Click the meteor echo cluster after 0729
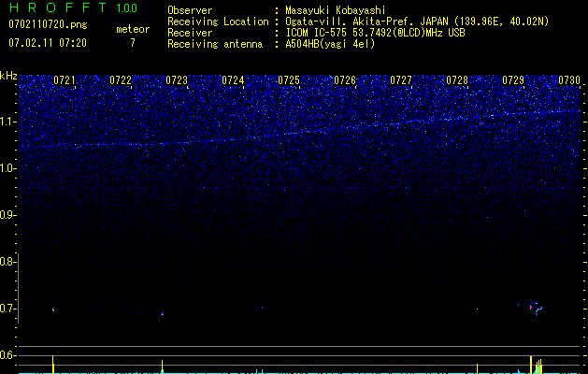The height and width of the screenshot is (374, 588). pyautogui.click(x=537, y=308)
